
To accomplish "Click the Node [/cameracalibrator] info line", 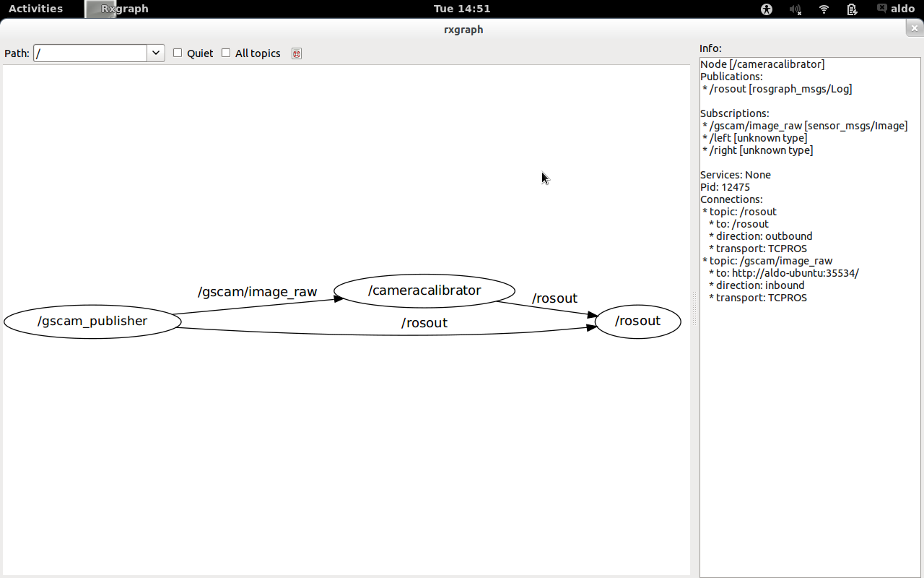I will point(762,64).
